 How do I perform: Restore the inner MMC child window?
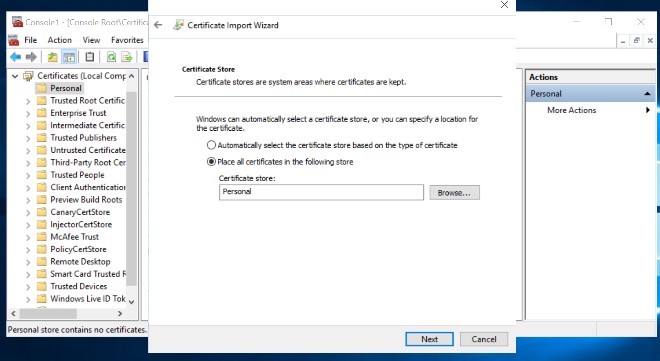pos(636,40)
